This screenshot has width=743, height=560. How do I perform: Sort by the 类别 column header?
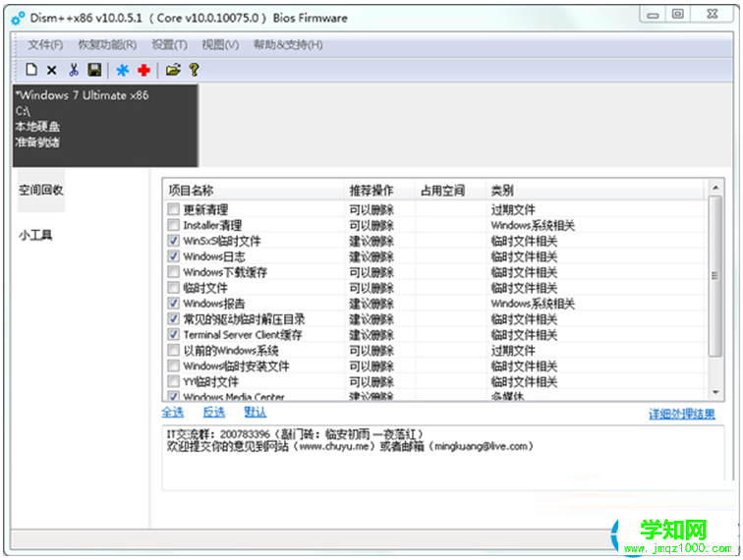pyautogui.click(x=597, y=191)
